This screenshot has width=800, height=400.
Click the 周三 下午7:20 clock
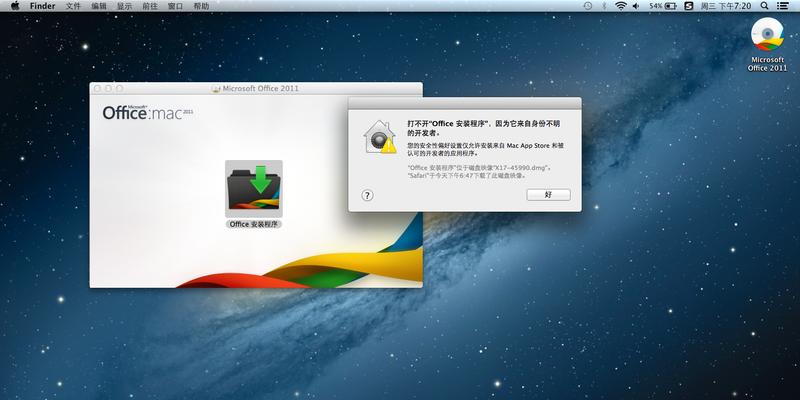[x=726, y=6]
